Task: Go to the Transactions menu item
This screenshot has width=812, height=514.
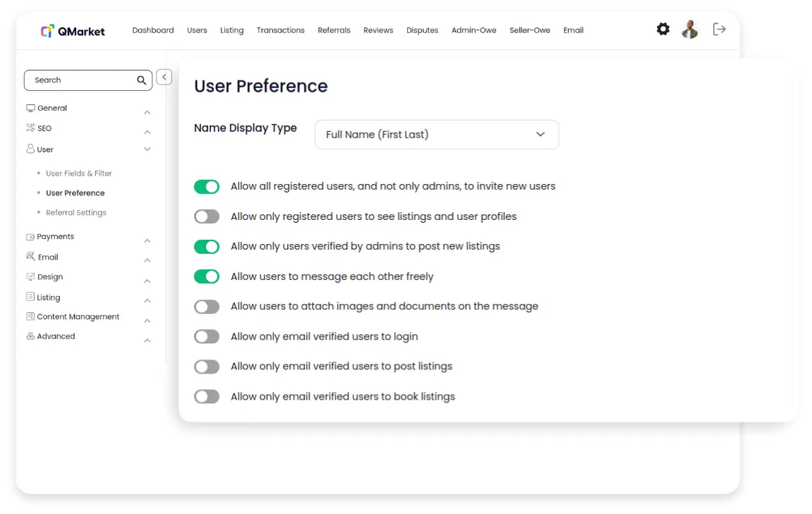Action: (x=280, y=30)
